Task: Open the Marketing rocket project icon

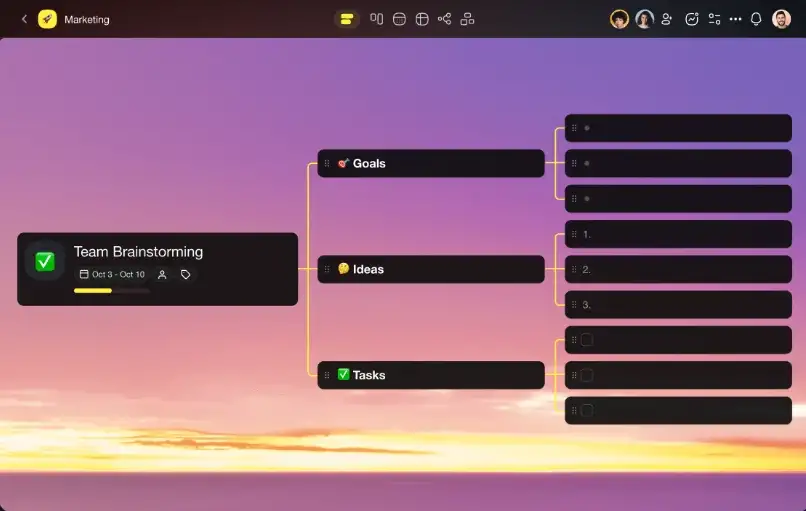Action: point(47,19)
